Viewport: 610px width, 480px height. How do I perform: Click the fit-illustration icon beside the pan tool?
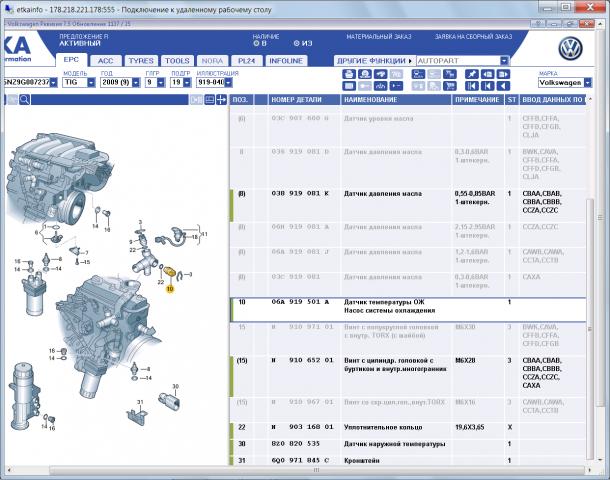tap(210, 100)
